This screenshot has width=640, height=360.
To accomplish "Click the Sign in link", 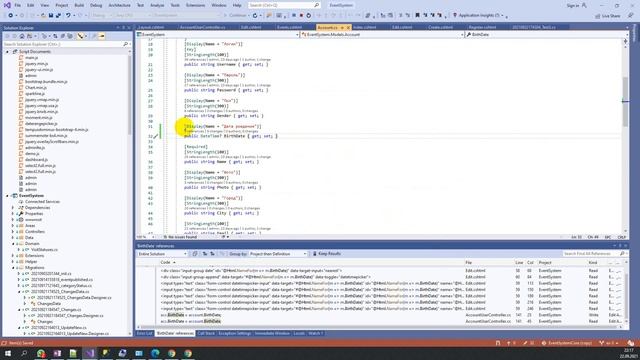I will click(x=573, y=5).
